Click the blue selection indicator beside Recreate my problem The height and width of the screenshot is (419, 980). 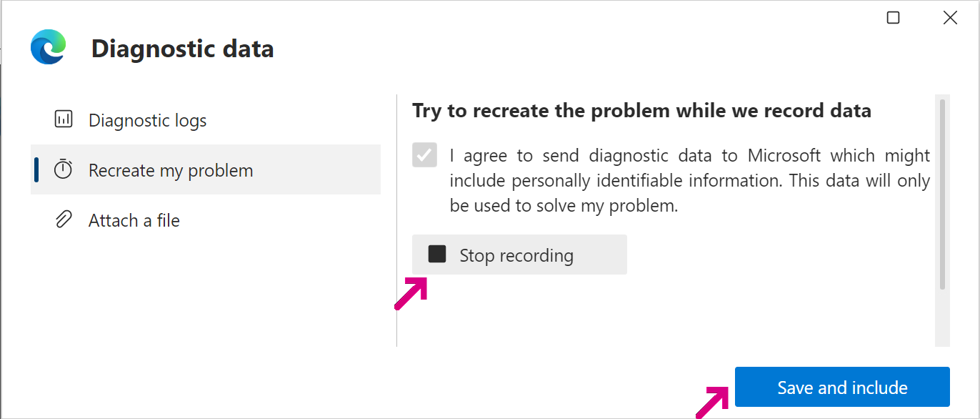coord(36,169)
